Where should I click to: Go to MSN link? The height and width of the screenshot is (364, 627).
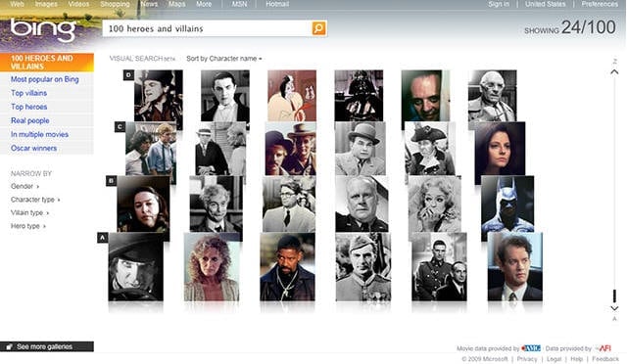tap(239, 4)
